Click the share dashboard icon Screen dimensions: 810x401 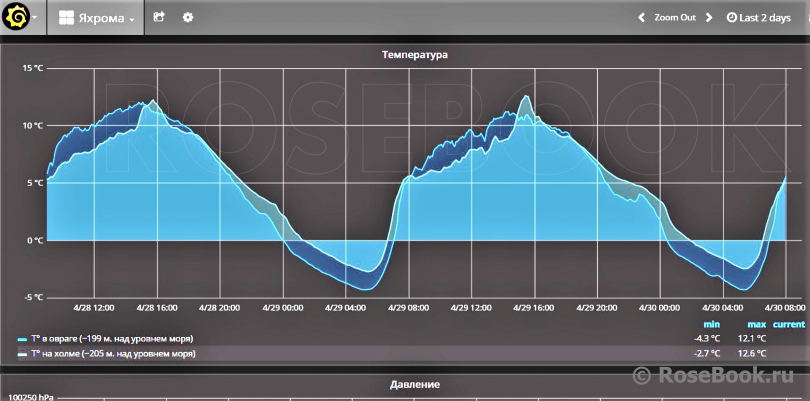[159, 18]
